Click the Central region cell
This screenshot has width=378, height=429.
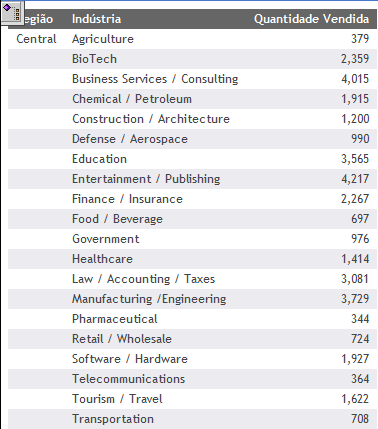(36, 39)
